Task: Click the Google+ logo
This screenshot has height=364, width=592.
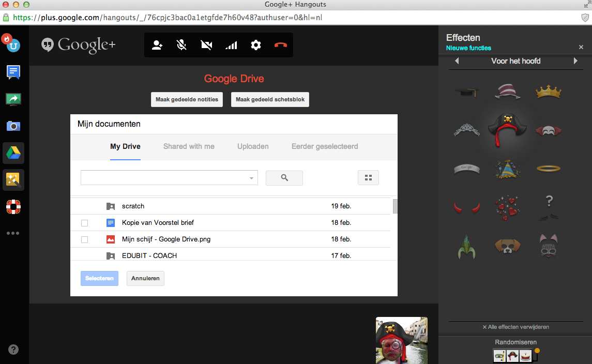Action: 78,45
